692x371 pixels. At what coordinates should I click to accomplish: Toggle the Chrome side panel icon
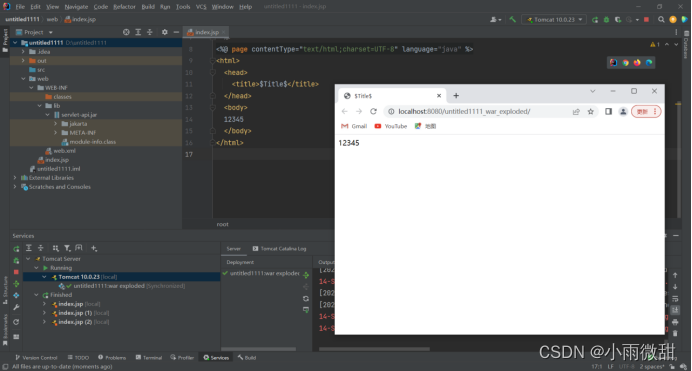tap(608, 112)
